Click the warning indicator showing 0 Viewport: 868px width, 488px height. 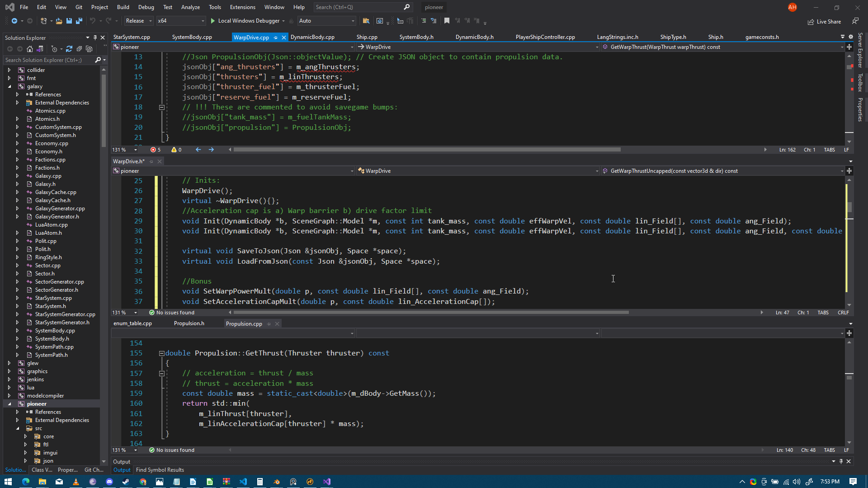(177, 150)
